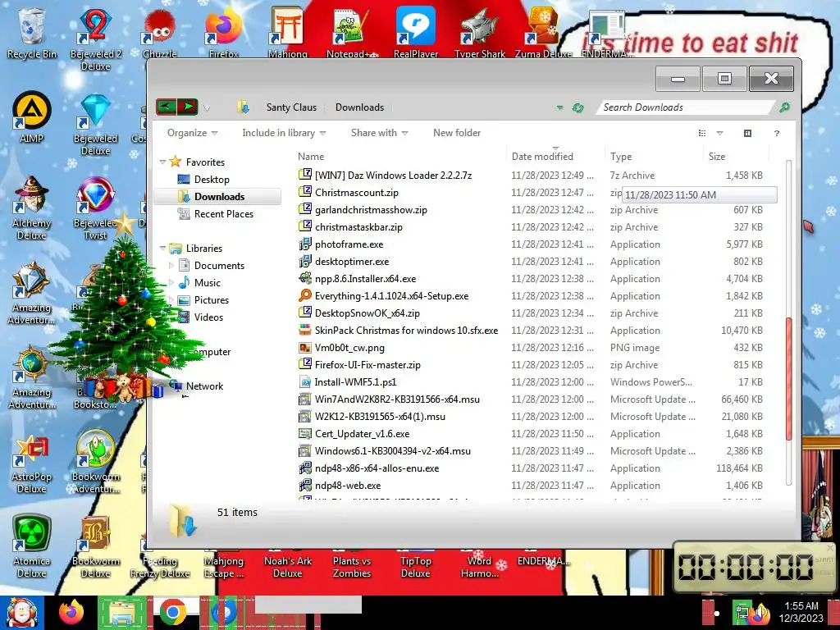This screenshot has width=840, height=630.
Task: Select Christmascount.zip file
Action: pyautogui.click(x=356, y=192)
